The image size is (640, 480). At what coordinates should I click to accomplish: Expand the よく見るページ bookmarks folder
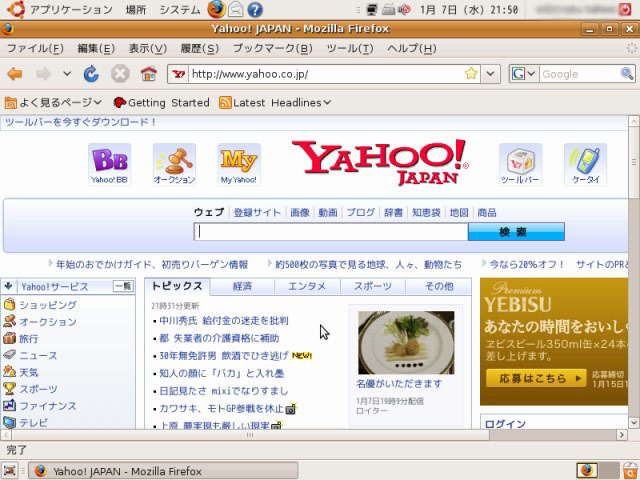pos(53,102)
